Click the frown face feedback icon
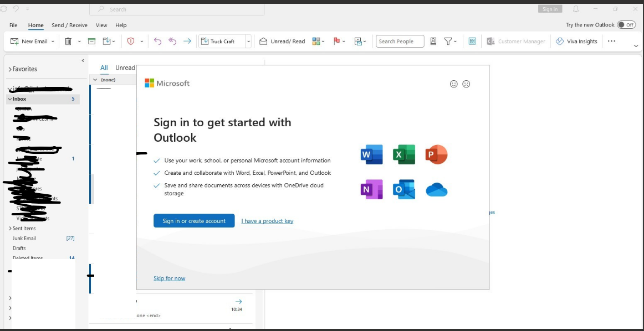The height and width of the screenshot is (331, 644). tap(466, 84)
